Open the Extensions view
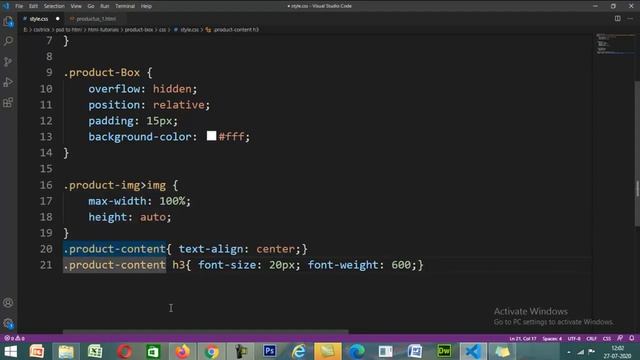Screen dimensions: 640x360 click(x=8, y=102)
